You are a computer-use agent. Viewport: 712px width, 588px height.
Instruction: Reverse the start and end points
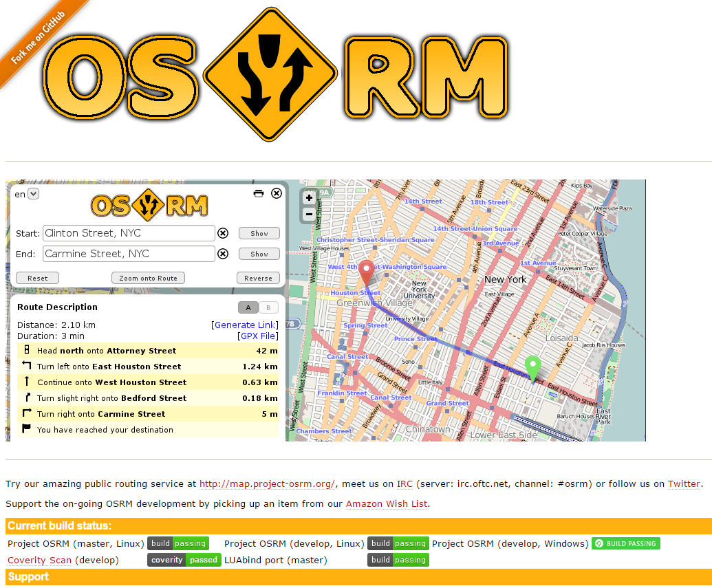coord(258,277)
